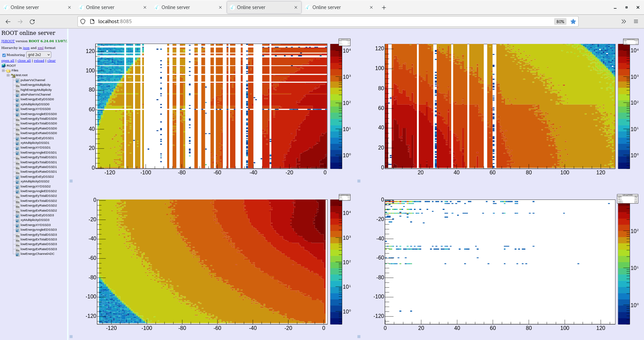Open highEnergyMultiplicity via its histogram icon
The height and width of the screenshot is (340, 644).
tap(18, 90)
